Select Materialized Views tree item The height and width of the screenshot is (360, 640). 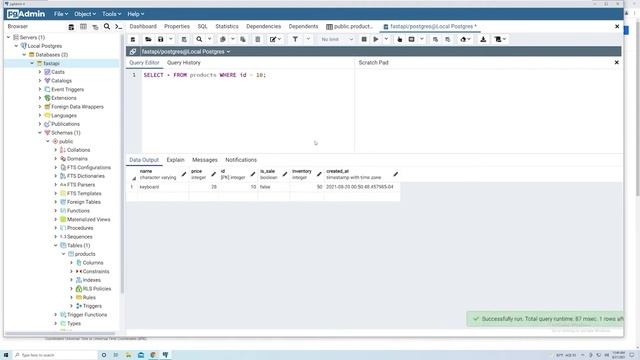point(88,219)
